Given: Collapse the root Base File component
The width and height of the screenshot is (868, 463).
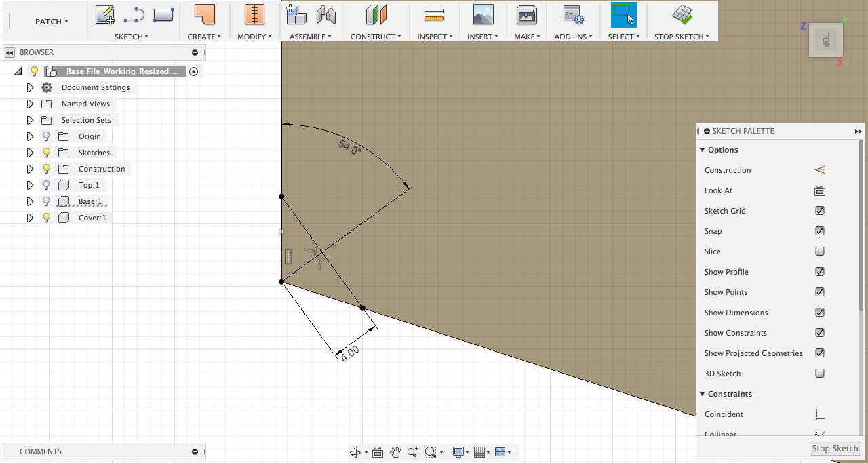Looking at the screenshot, I should coord(18,71).
